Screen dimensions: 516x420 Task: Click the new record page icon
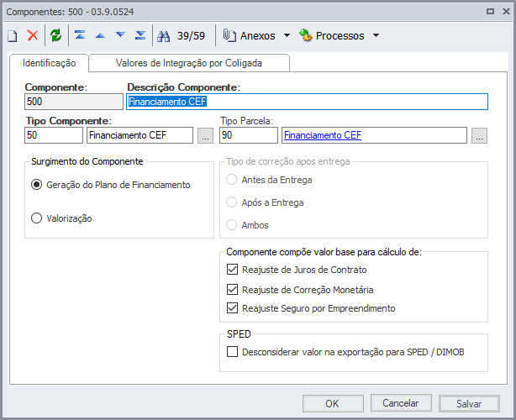point(13,35)
